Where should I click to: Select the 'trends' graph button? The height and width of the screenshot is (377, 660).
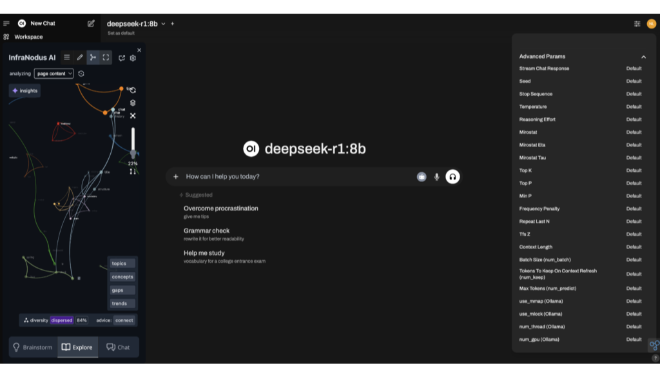pos(122,303)
